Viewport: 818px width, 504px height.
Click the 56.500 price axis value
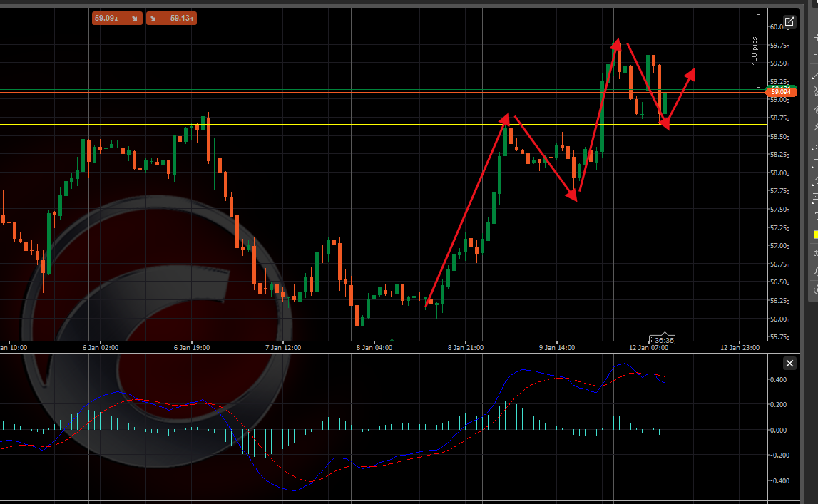pyautogui.click(x=779, y=282)
